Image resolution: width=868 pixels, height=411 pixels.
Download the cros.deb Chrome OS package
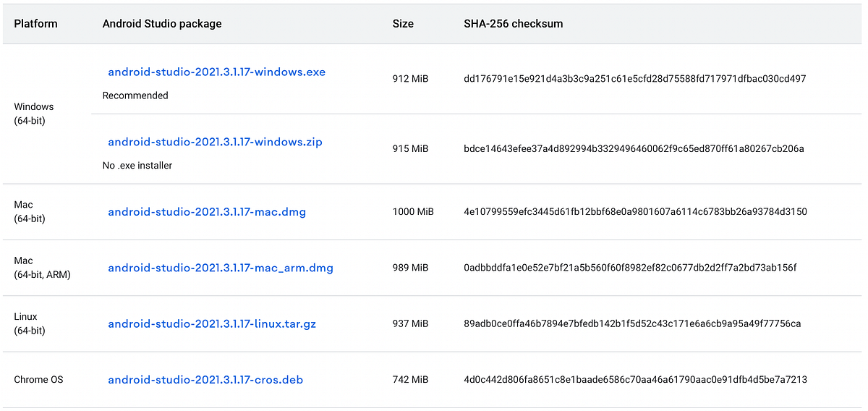(205, 380)
